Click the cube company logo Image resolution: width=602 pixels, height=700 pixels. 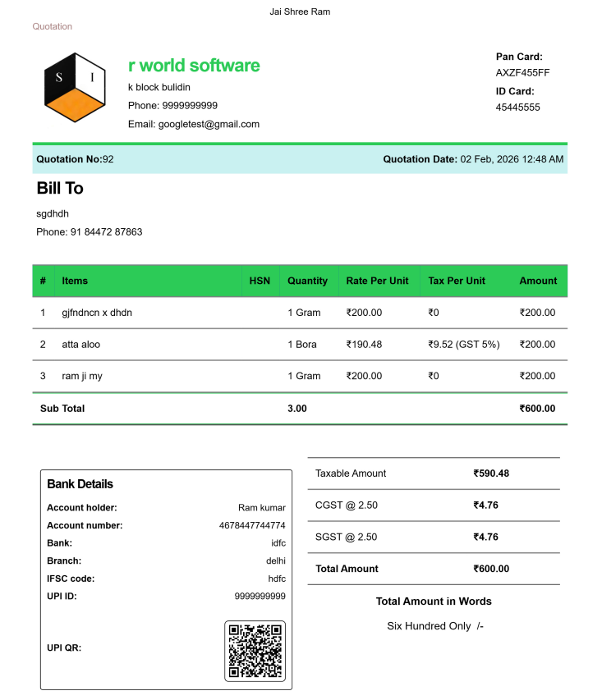[x=75, y=87]
